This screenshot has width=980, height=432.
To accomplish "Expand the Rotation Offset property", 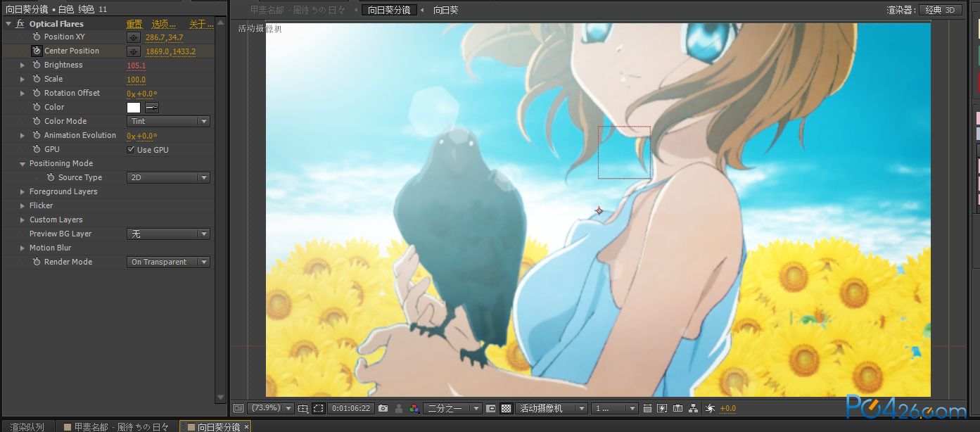I will click(23, 93).
